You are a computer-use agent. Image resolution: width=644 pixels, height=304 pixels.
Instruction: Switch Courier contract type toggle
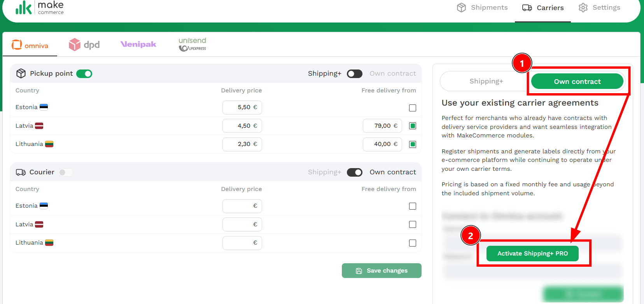(354, 172)
